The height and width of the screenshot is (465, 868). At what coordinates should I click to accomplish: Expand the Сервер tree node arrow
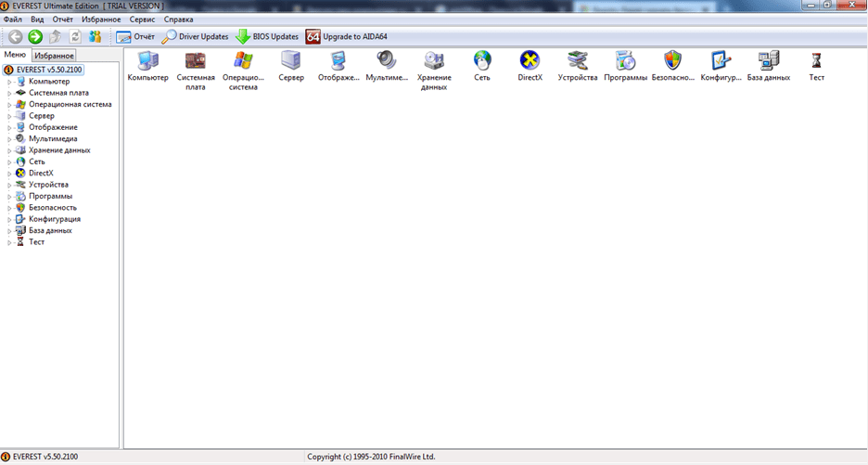[x=9, y=116]
